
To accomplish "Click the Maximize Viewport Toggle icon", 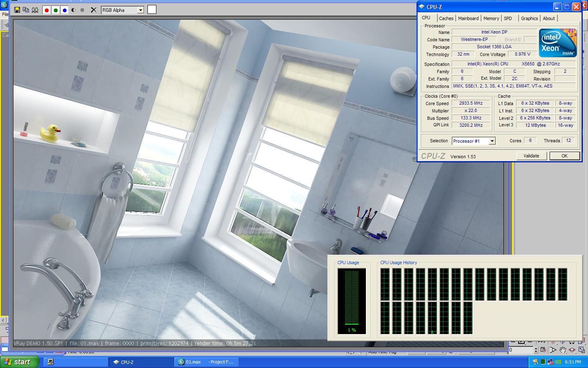I will point(581,350).
